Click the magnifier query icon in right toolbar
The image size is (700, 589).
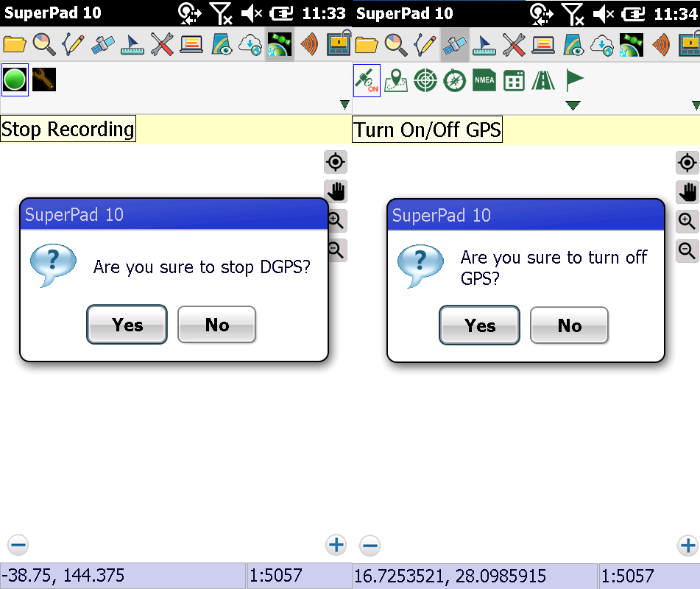pyautogui.click(x=395, y=45)
